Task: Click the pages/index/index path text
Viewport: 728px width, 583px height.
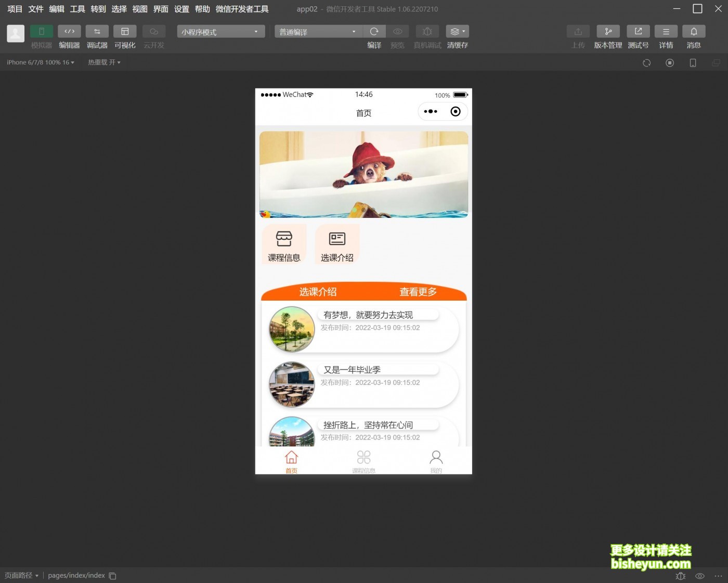Action: [x=76, y=575]
